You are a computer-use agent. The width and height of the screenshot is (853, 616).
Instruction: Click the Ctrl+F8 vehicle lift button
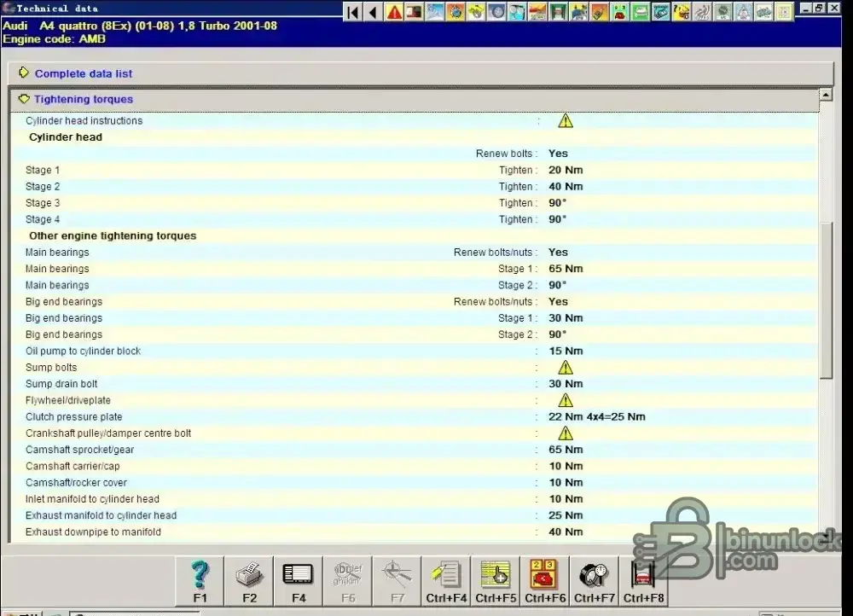(643, 581)
